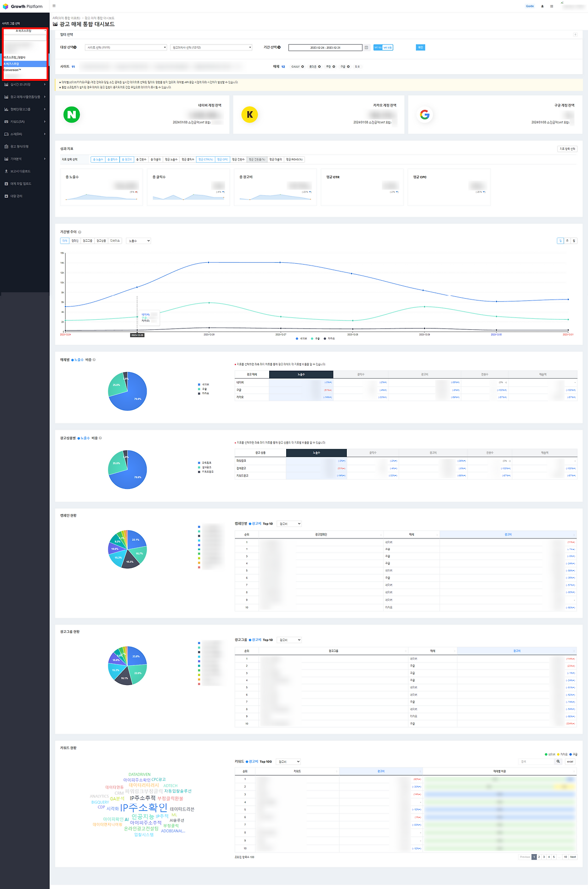Toggle the 평균 ROAS(%) metric chip
The width and height of the screenshot is (588, 889).
pyautogui.click(x=294, y=159)
